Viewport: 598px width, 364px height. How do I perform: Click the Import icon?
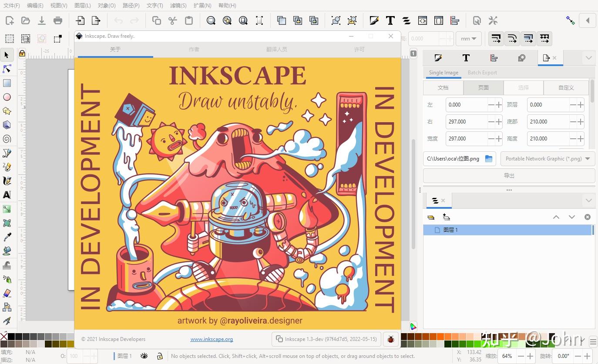(81, 20)
